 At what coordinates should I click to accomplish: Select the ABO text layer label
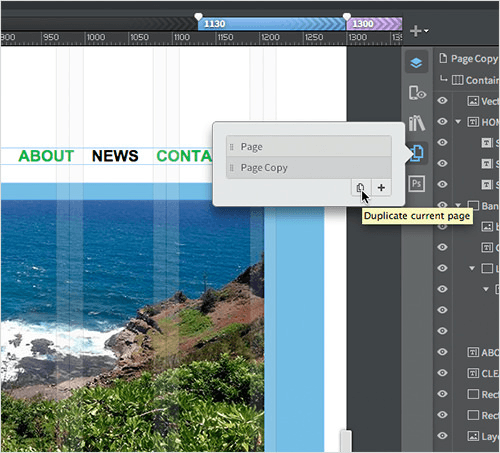(490, 352)
